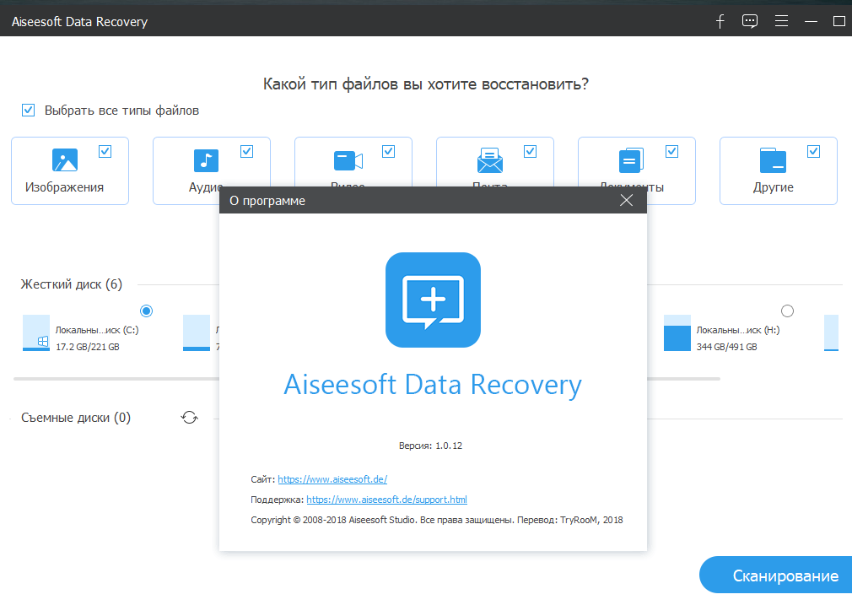Open the https://www.aiseesoft.de/ site link
The image size is (852, 616).
pos(332,479)
